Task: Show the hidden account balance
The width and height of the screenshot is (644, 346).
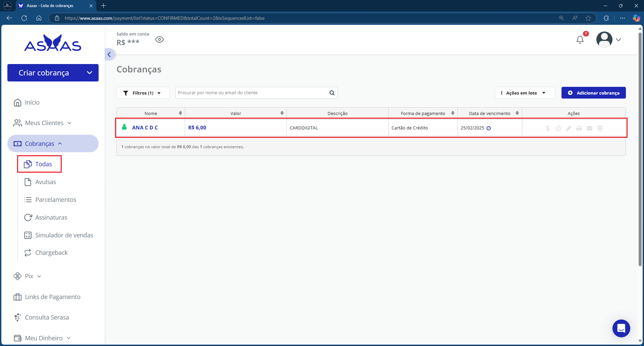Action: click(159, 40)
